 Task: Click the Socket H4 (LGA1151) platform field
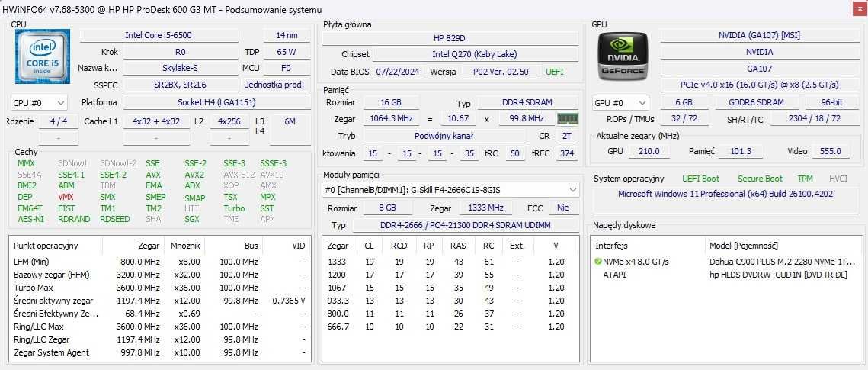pyautogui.click(x=216, y=102)
